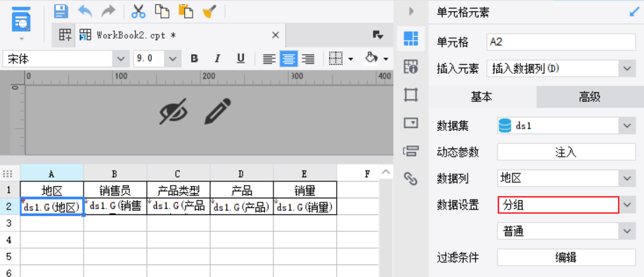The image size is (644, 277).
Task: Toggle underline text formatting
Action: pos(240,59)
